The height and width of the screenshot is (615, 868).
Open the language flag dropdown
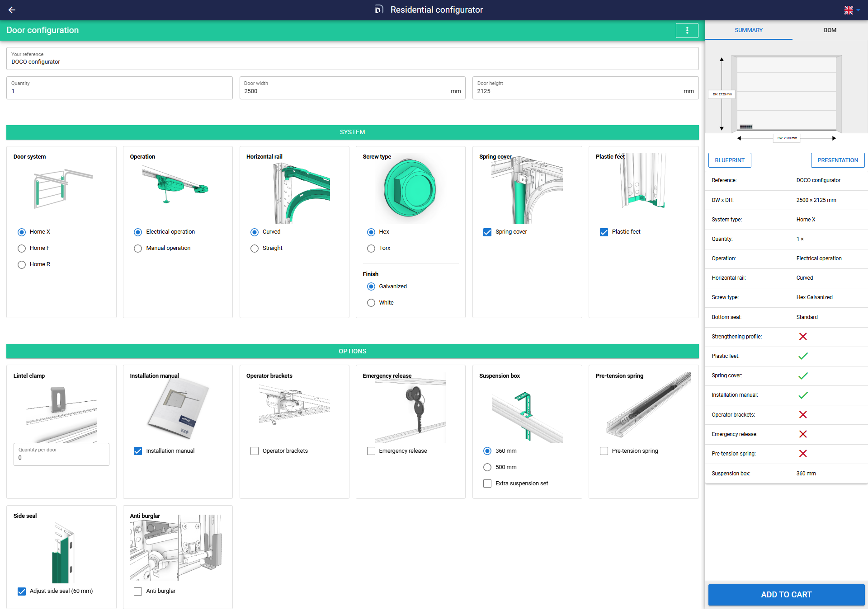tap(852, 10)
